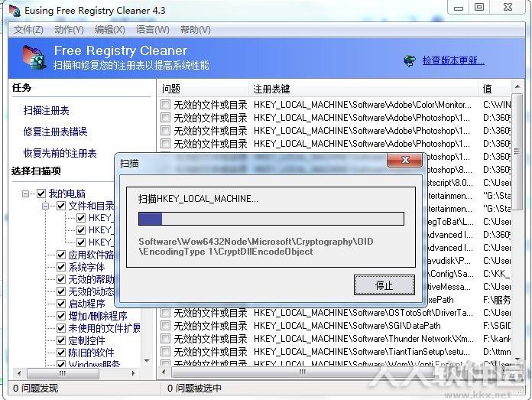Viewport: 532px width, 400px height.
Task: Click results vertical scrollbar thumb
Action: pyautogui.click(x=517, y=151)
